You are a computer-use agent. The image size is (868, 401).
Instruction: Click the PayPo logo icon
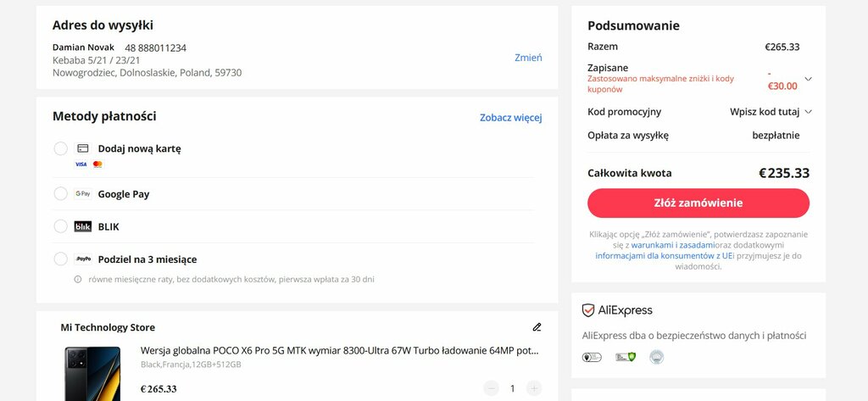pyautogui.click(x=82, y=259)
